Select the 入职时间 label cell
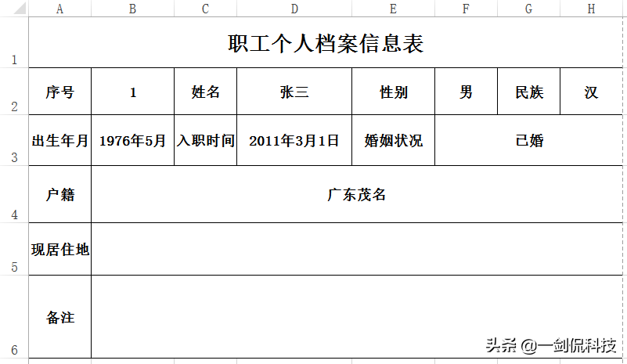This screenshot has height=364, width=627. coord(206,140)
